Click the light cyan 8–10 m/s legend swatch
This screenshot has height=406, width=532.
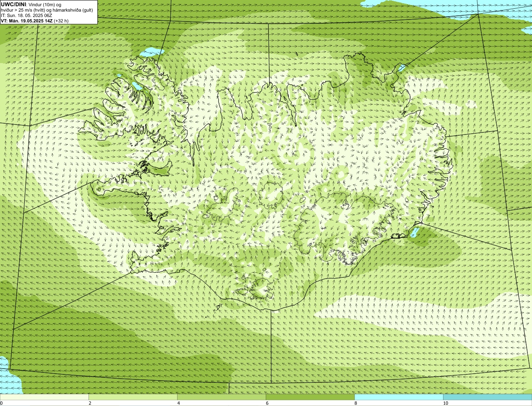click(x=399, y=397)
